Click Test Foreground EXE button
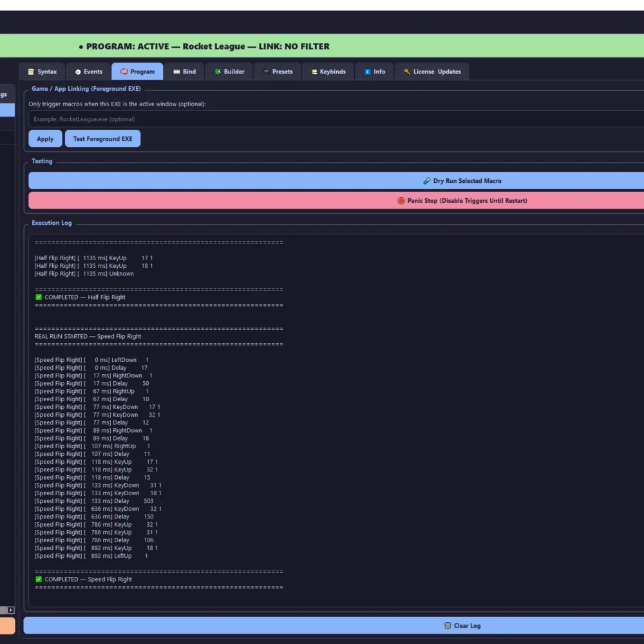This screenshot has width=644, height=644. point(102,139)
